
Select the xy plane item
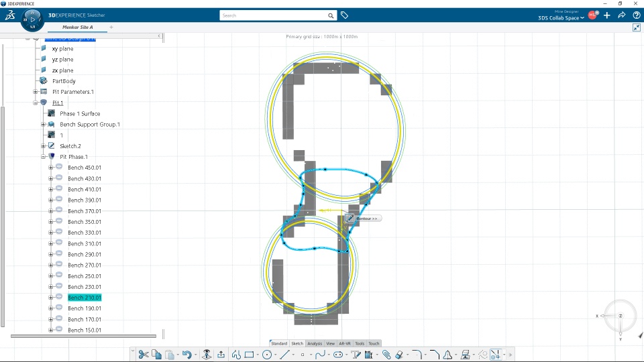tap(62, 48)
